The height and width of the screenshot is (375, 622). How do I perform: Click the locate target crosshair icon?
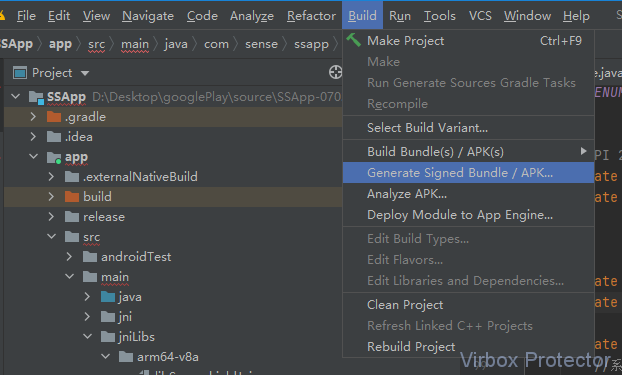[x=335, y=72]
